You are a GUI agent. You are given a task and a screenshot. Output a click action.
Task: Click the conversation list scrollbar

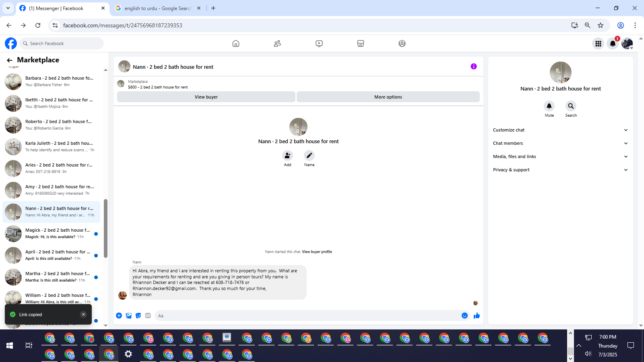[x=105, y=228]
